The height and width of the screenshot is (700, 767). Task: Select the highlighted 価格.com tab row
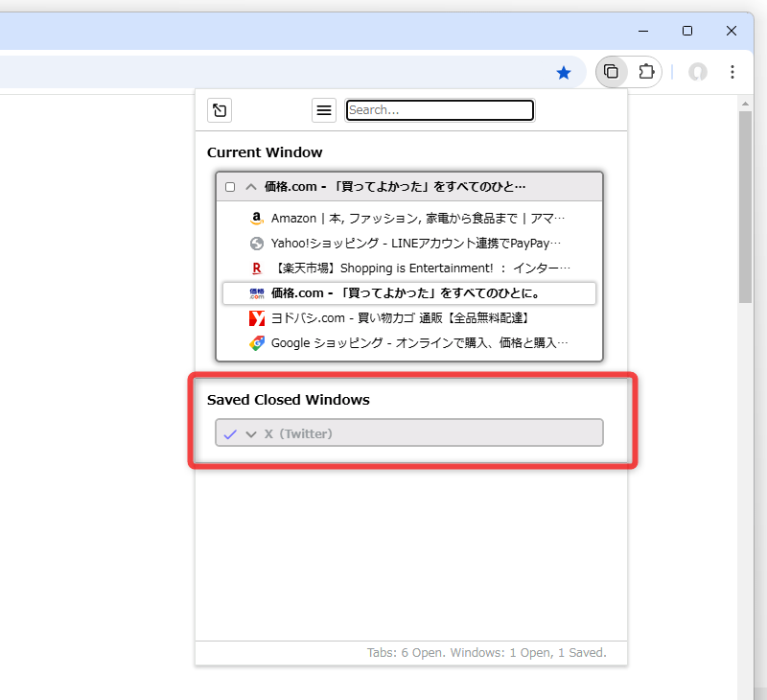(409, 293)
